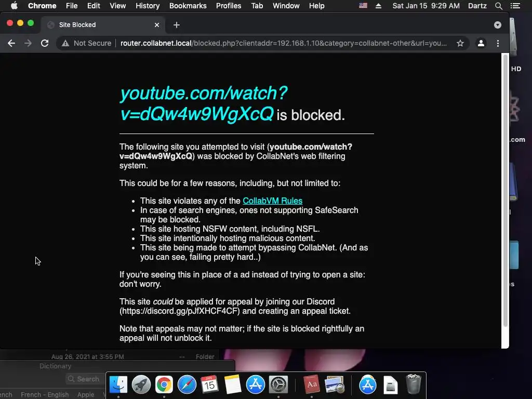Open the History menu
This screenshot has height=399, width=532.
coord(147,6)
